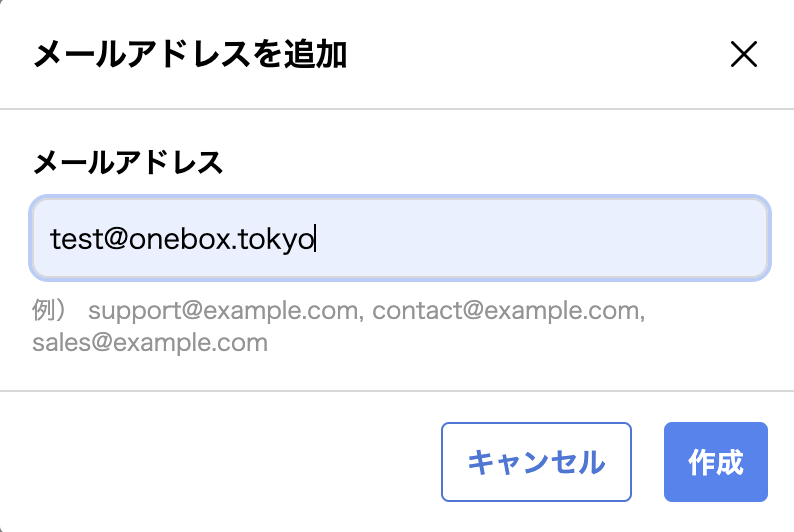This screenshot has height=532, width=794.
Task: Click the メールアドレス field label
Action: [128, 162]
